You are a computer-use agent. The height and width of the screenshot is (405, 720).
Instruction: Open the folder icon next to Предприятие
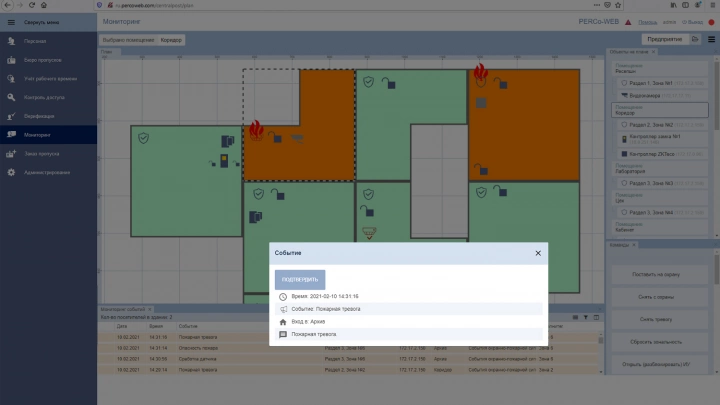(x=695, y=38)
